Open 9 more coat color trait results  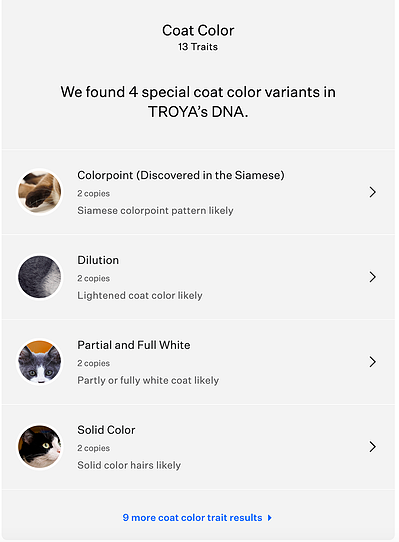pos(193,517)
